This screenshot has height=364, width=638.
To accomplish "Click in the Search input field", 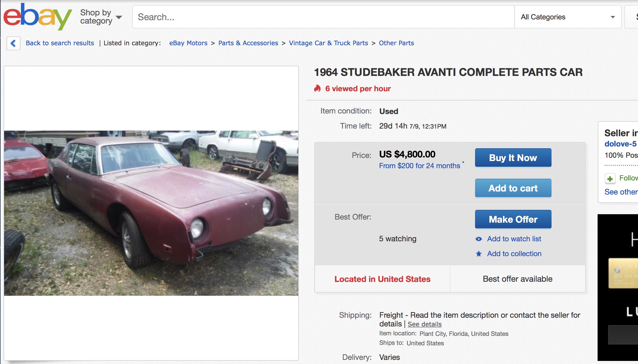I will point(323,17).
